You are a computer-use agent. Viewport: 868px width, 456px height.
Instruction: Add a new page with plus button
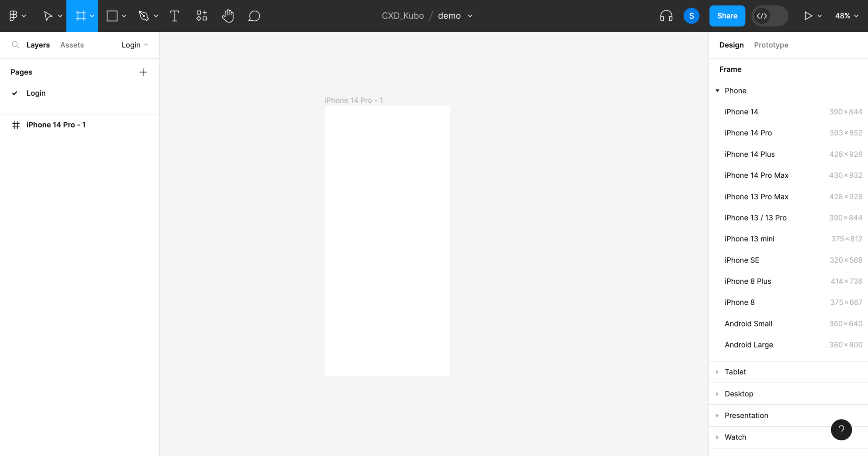(x=143, y=72)
